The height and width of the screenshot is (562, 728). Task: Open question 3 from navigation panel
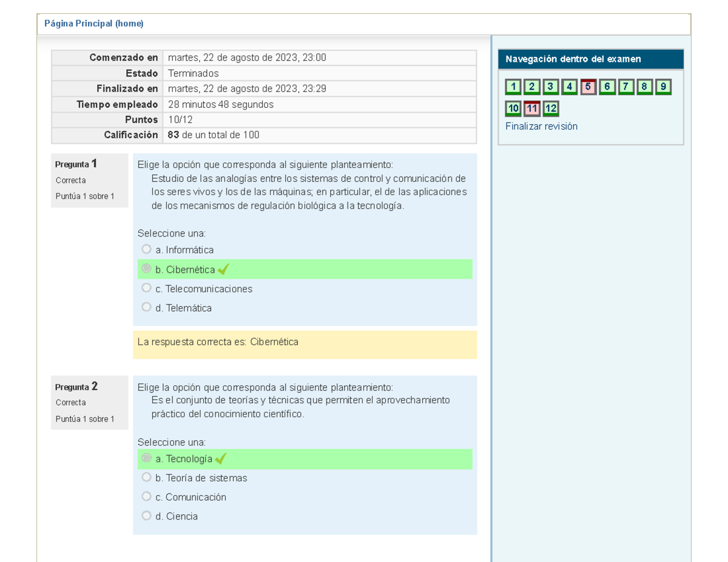pyautogui.click(x=550, y=87)
